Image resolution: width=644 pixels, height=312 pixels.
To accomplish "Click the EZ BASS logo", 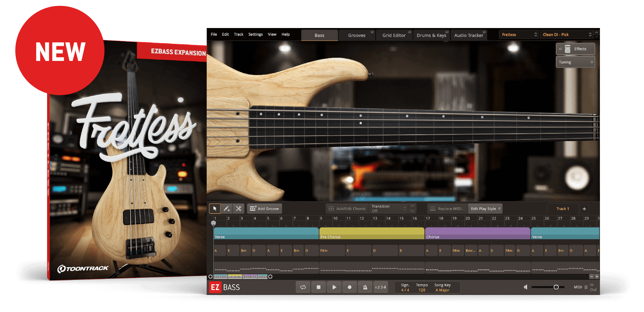I will pos(225,287).
